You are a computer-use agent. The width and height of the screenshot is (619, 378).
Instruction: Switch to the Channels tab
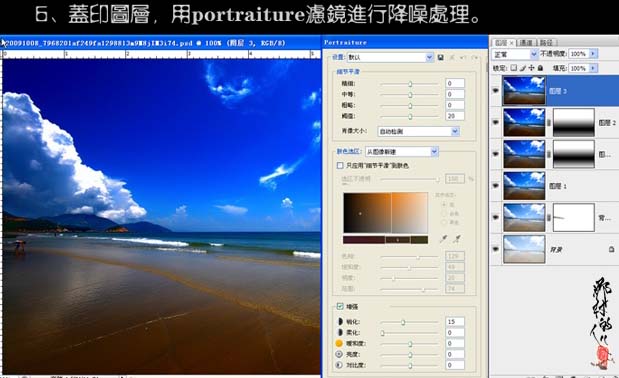[x=526, y=43]
